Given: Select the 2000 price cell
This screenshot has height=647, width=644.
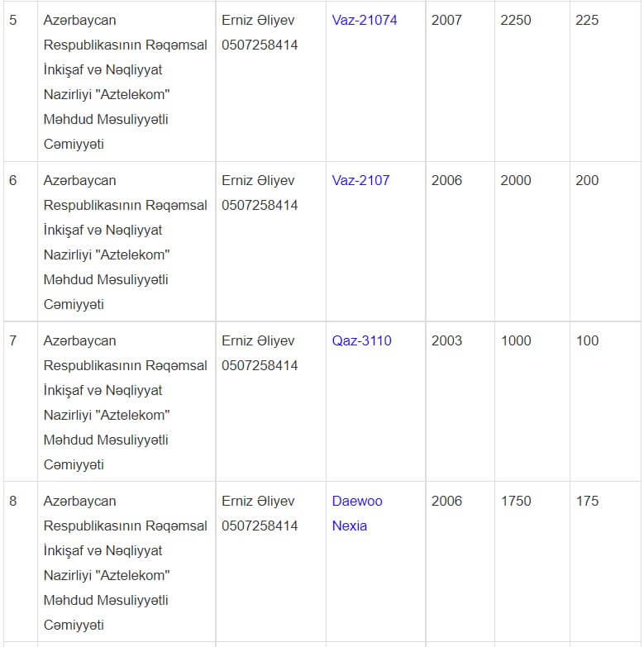Looking at the screenshot, I should (516, 180).
